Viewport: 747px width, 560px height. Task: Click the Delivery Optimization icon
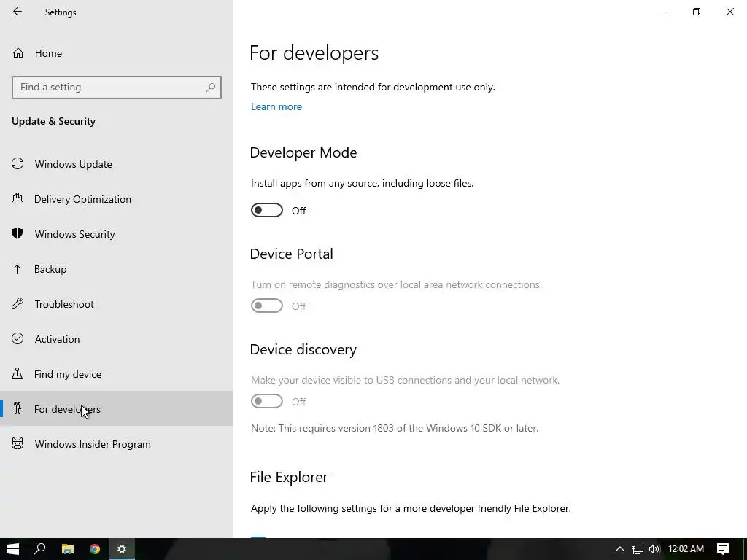(18, 198)
